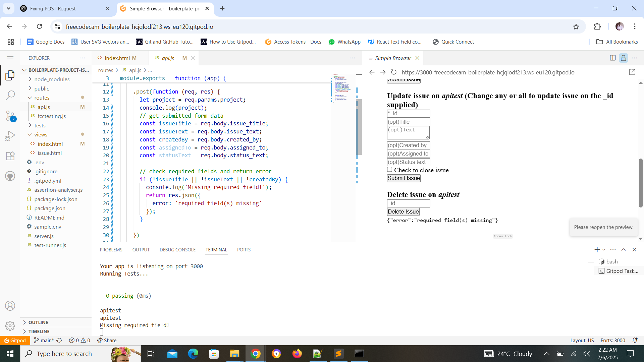Open terminal launch profile dropdown arrow
This screenshot has width=644, height=362.
(604, 250)
